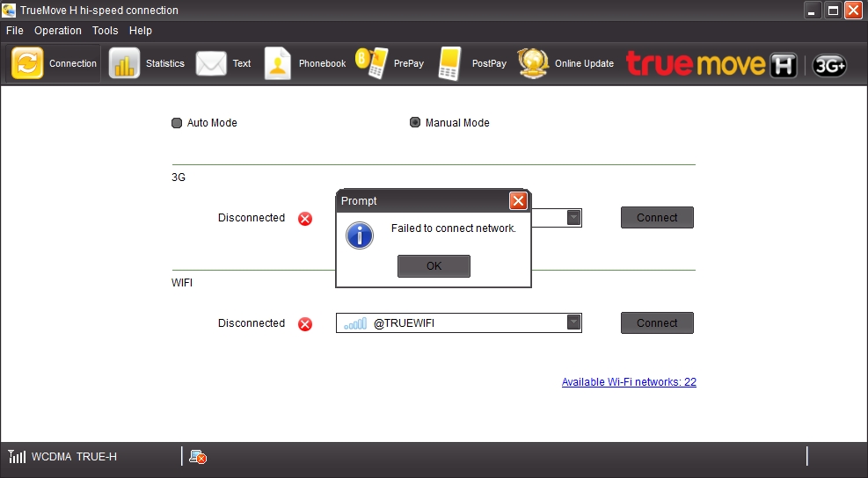Open the Available Wi-Fi networks: 22 link

tap(629, 381)
